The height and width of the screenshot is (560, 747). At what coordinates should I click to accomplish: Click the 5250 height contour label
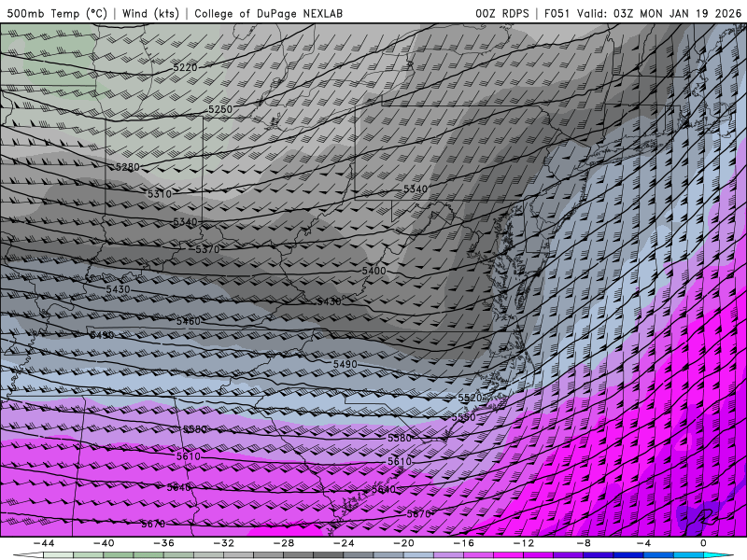tap(220, 109)
